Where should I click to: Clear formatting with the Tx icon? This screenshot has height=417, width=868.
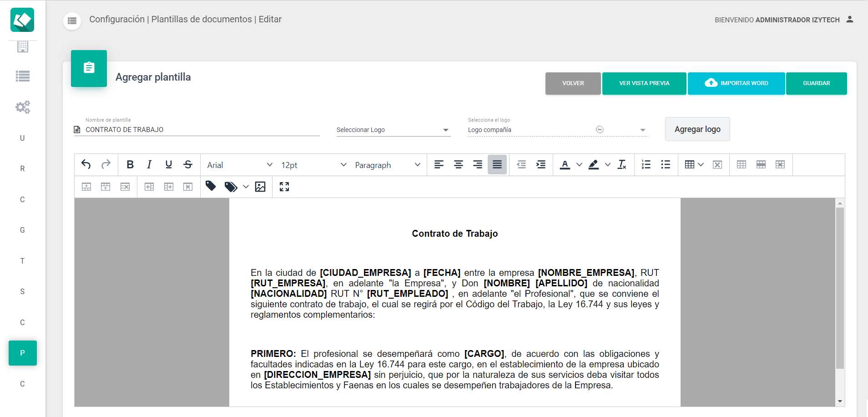click(x=622, y=164)
